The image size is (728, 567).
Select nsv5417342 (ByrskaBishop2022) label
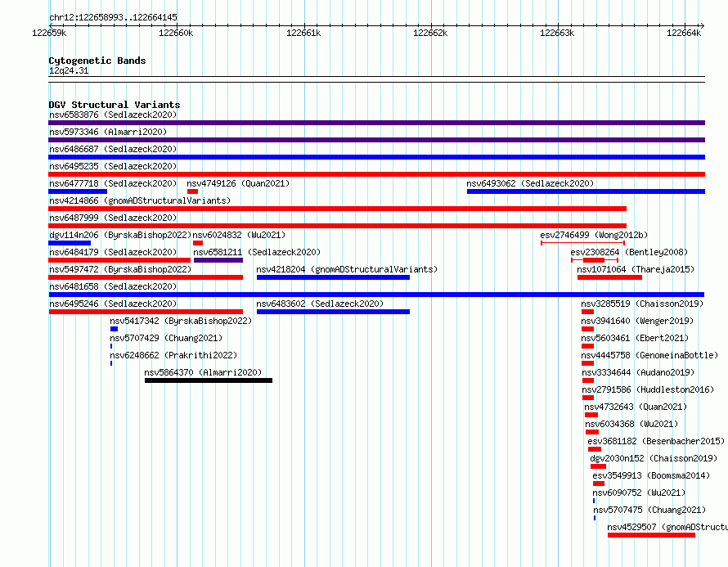click(x=181, y=321)
